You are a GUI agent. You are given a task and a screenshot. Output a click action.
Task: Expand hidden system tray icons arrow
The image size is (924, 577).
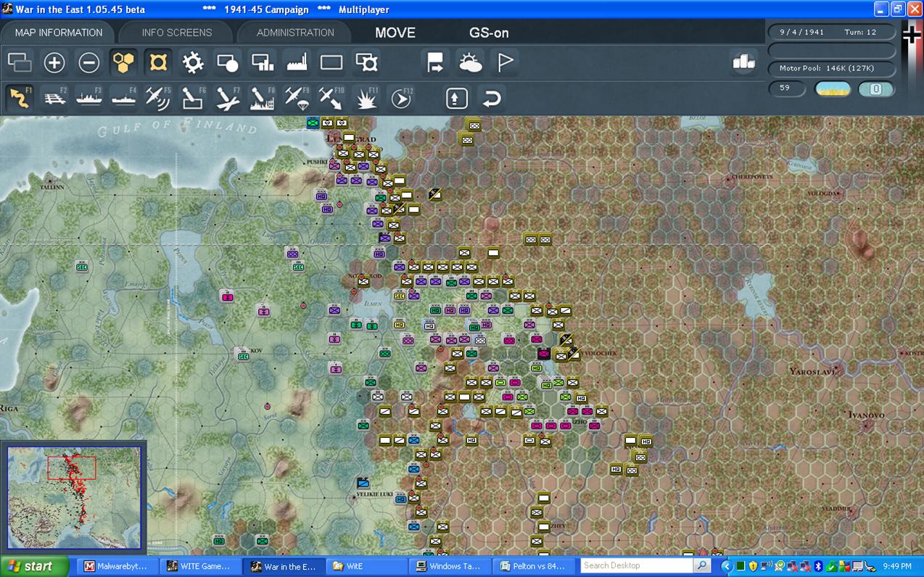[726, 566]
